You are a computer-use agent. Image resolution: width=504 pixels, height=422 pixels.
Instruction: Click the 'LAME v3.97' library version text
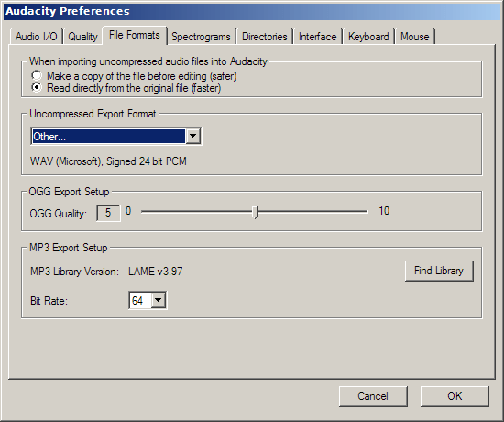(x=155, y=272)
